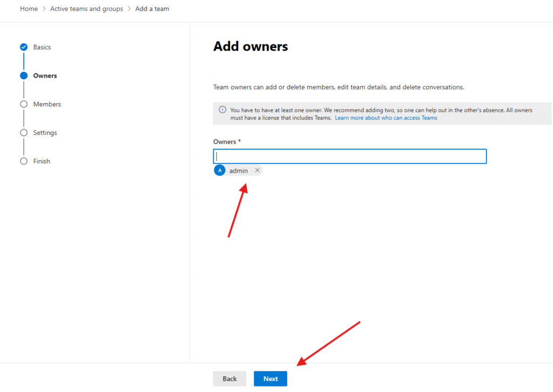Screen dimensions: 553x392
Task: Go to Active teams and groups breadcrumb
Action: click(86, 9)
